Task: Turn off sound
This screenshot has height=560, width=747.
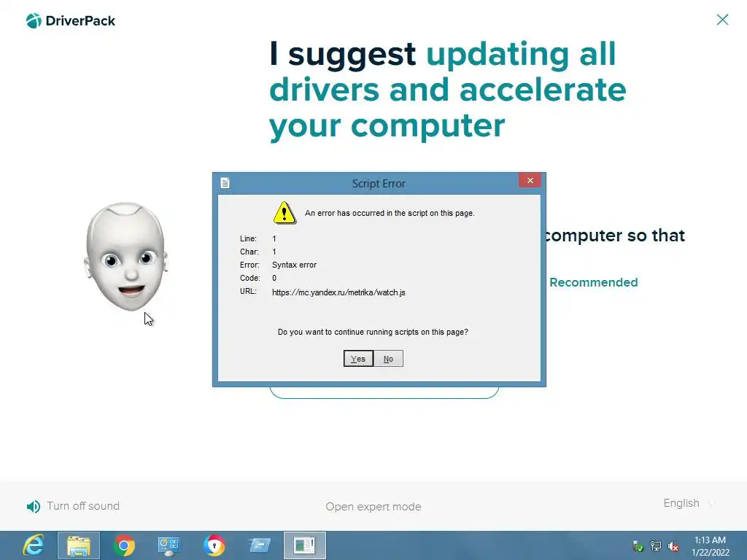Action: pyautogui.click(x=83, y=506)
